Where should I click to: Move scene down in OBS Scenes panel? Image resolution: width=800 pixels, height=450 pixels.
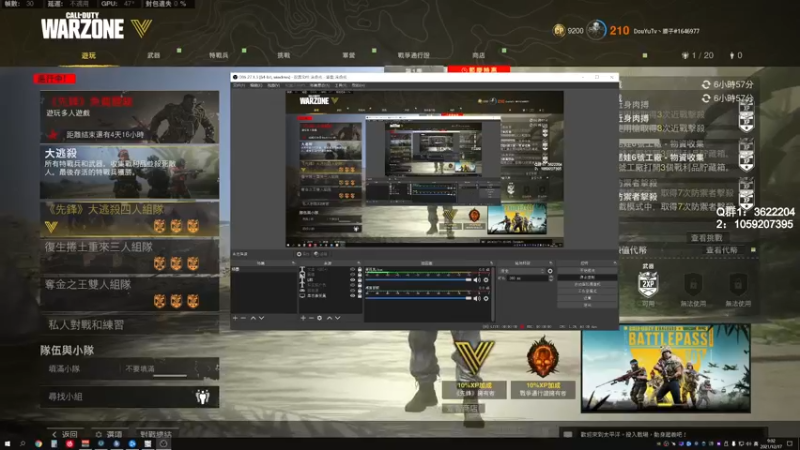261,318
